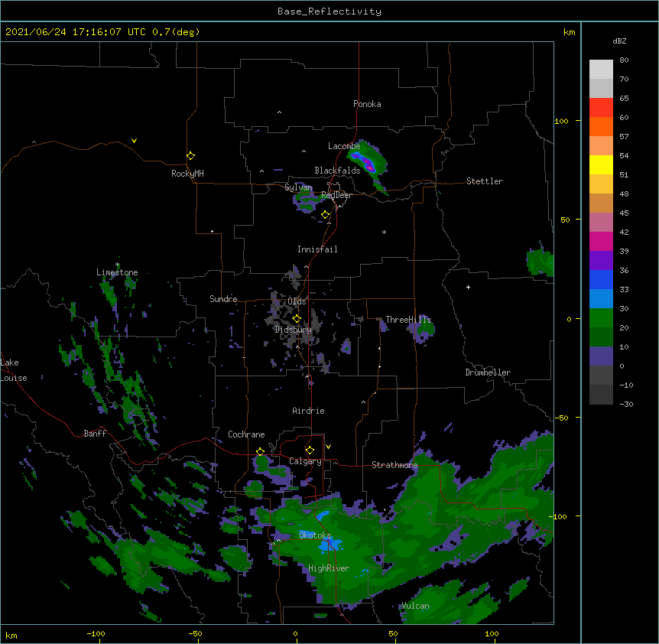Click the Olds town label
This screenshot has height=644, width=659.
pos(297,301)
